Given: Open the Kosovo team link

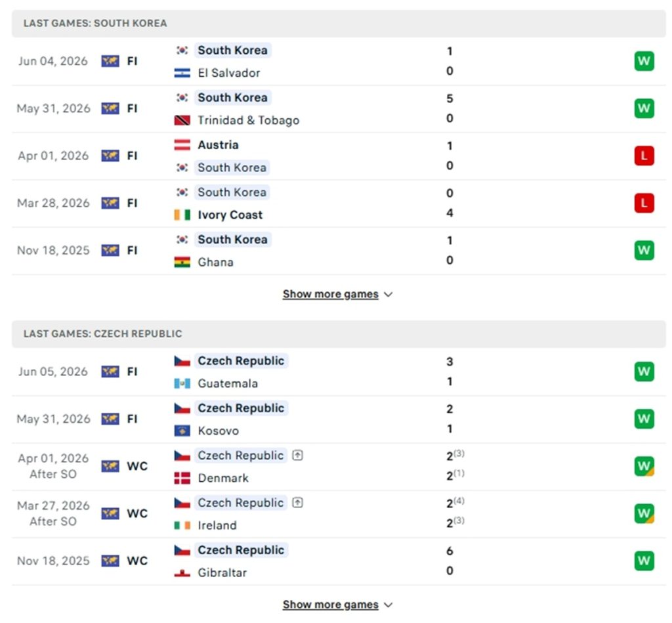Looking at the screenshot, I should [x=218, y=431].
